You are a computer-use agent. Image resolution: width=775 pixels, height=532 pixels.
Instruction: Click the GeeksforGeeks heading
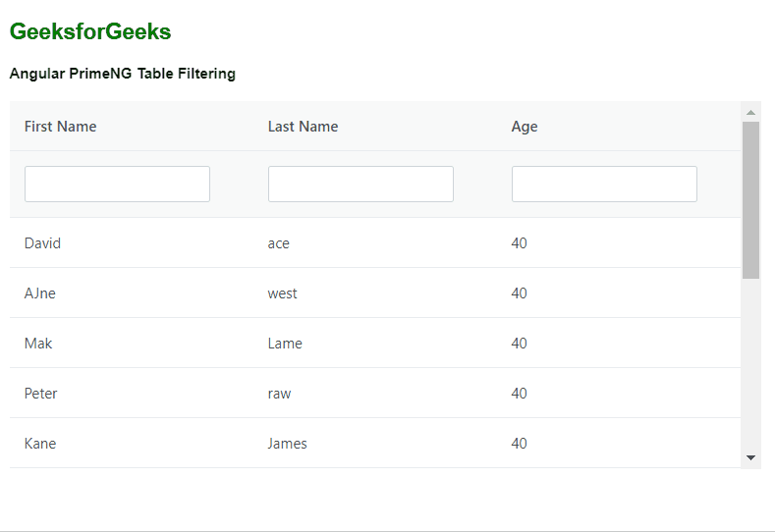[90, 32]
